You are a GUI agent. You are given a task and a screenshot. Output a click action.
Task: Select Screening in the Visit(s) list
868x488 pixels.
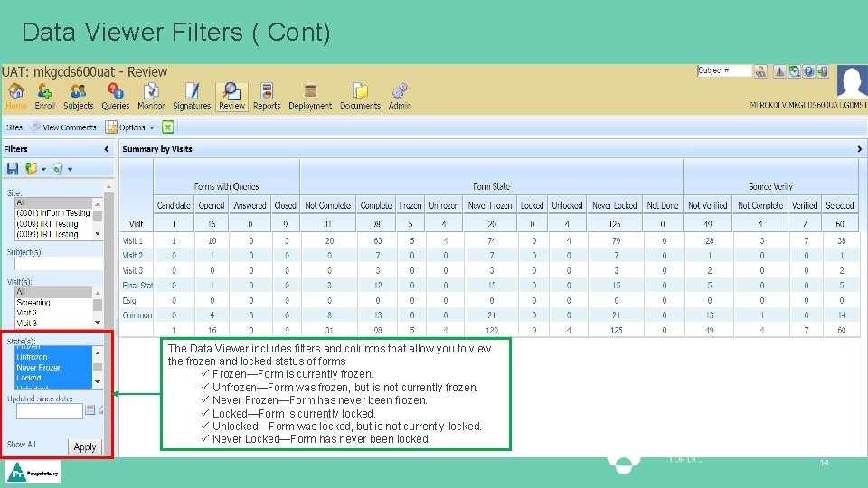pos(53,303)
